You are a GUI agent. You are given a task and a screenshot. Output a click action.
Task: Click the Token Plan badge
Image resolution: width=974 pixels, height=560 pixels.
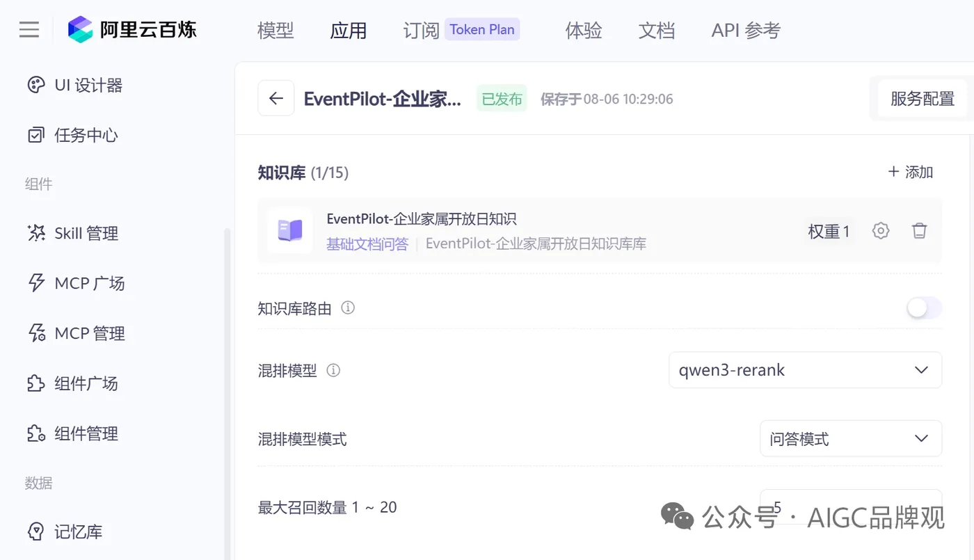click(482, 29)
